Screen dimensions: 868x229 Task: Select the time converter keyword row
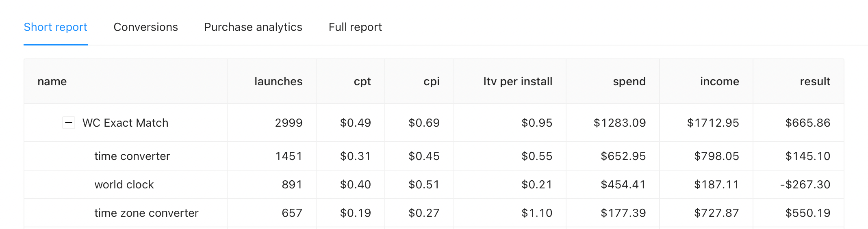pyautogui.click(x=434, y=156)
